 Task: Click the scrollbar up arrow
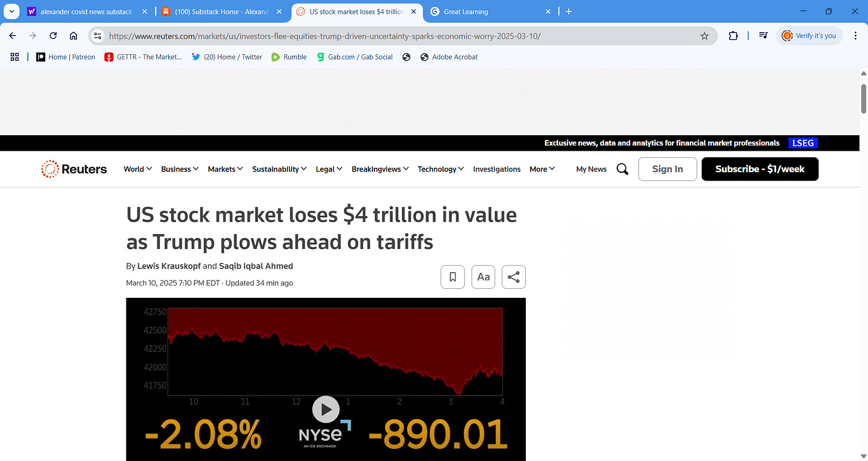point(863,73)
